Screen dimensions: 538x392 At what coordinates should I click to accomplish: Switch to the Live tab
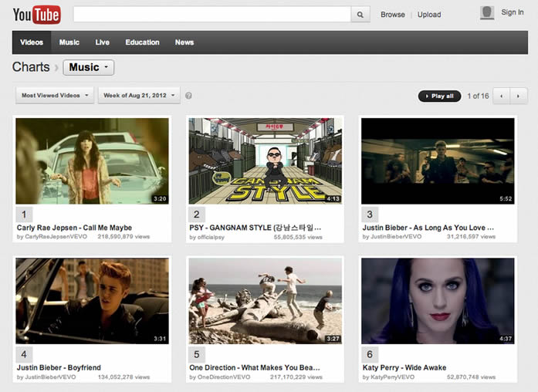click(x=102, y=42)
